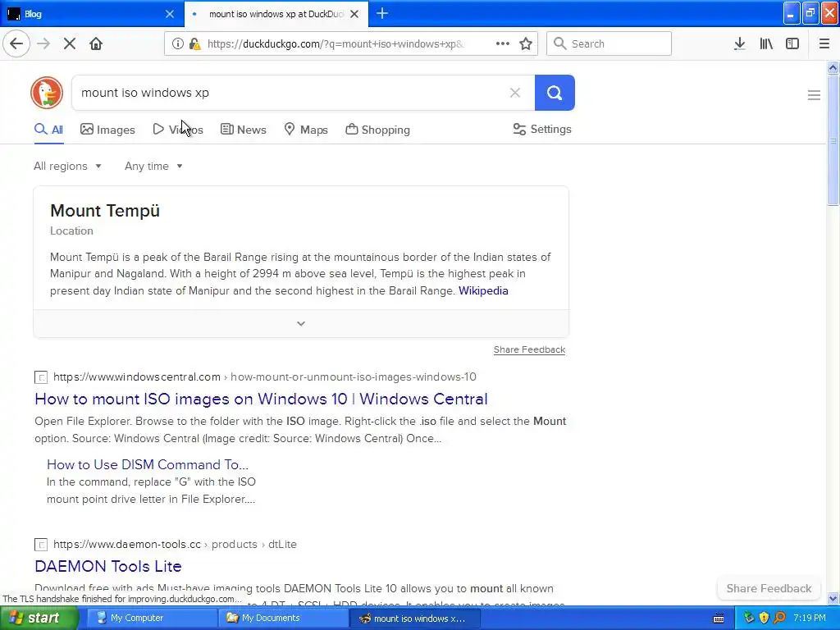Select the All results tab
The width and height of the screenshot is (840, 630).
[48, 130]
